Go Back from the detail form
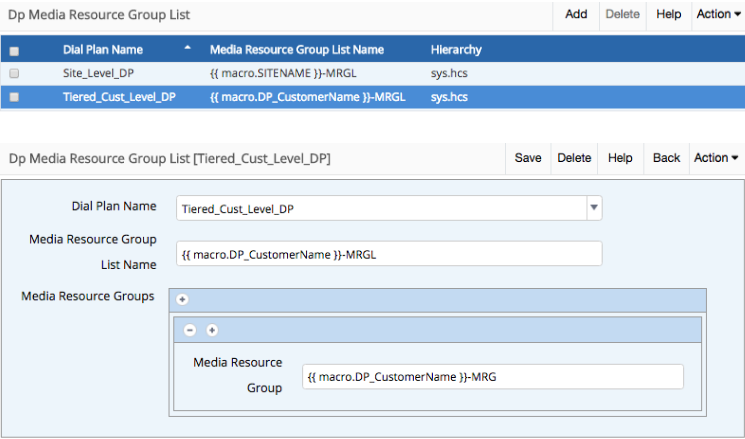This screenshot has height=439, width=745. coord(666,158)
